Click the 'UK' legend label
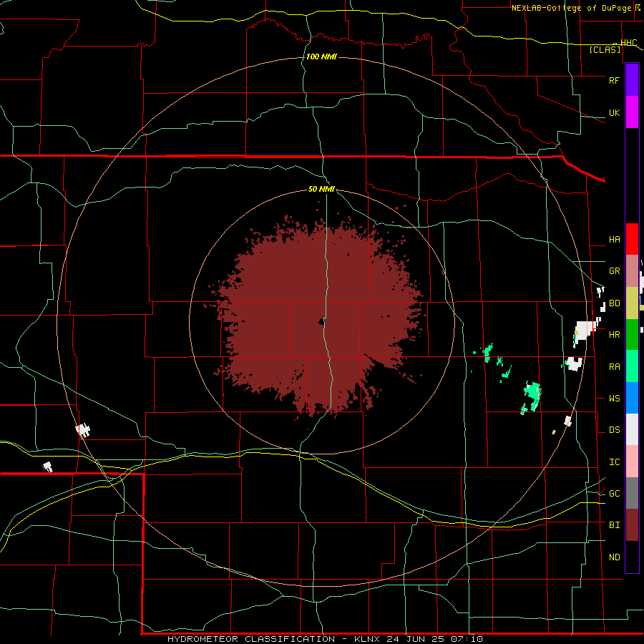This screenshot has height=644, width=644. [x=614, y=113]
